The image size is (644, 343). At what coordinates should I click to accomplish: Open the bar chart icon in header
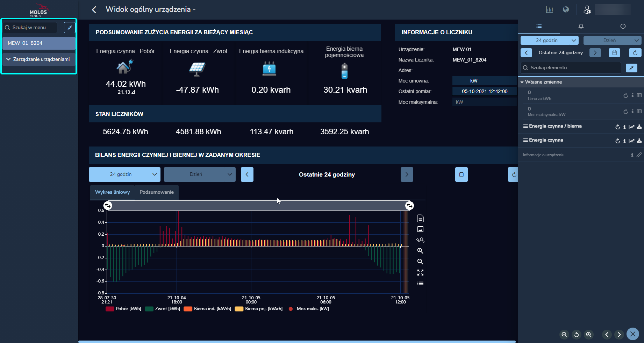tap(550, 9)
